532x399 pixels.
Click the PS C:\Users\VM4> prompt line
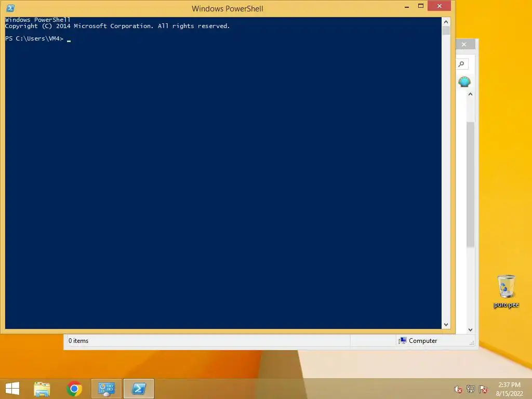pyautogui.click(x=38, y=38)
